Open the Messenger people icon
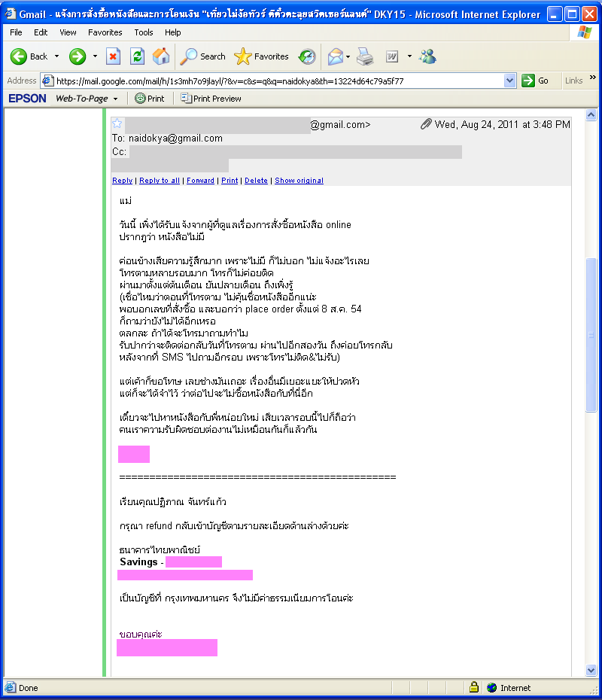 pos(427,56)
